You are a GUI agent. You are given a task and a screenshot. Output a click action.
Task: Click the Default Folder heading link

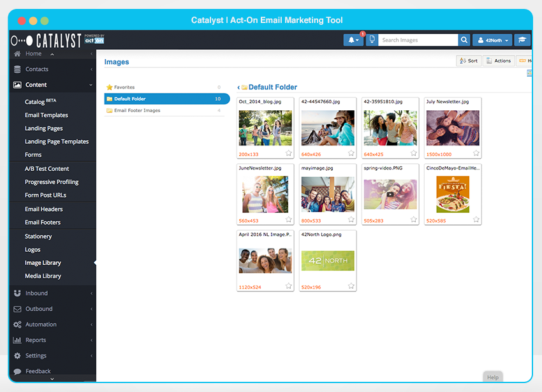coord(273,87)
